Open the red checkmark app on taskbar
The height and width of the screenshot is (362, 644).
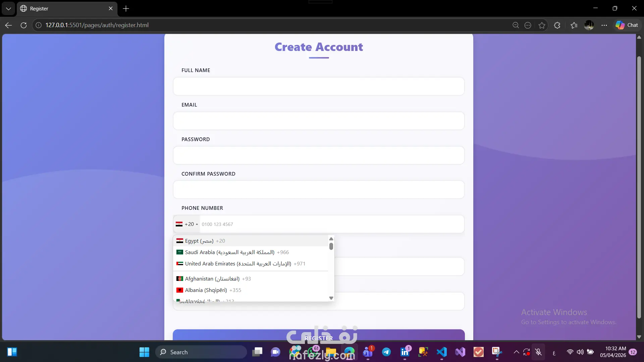pyautogui.click(x=479, y=352)
